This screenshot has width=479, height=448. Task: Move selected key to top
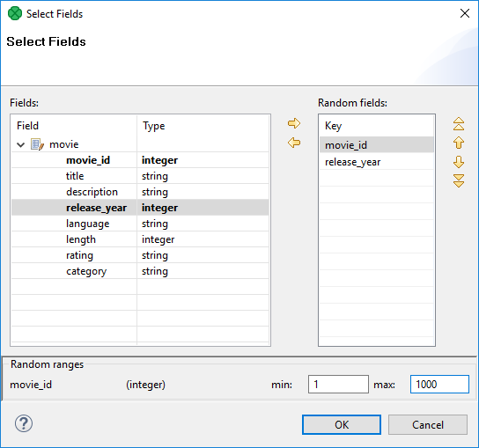pyautogui.click(x=459, y=124)
